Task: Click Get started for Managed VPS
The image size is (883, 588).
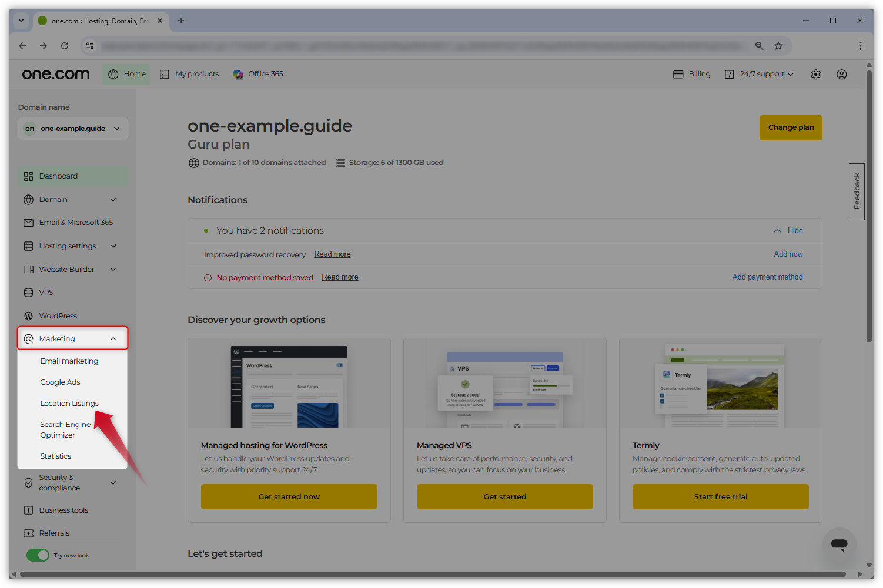Action: [505, 497]
